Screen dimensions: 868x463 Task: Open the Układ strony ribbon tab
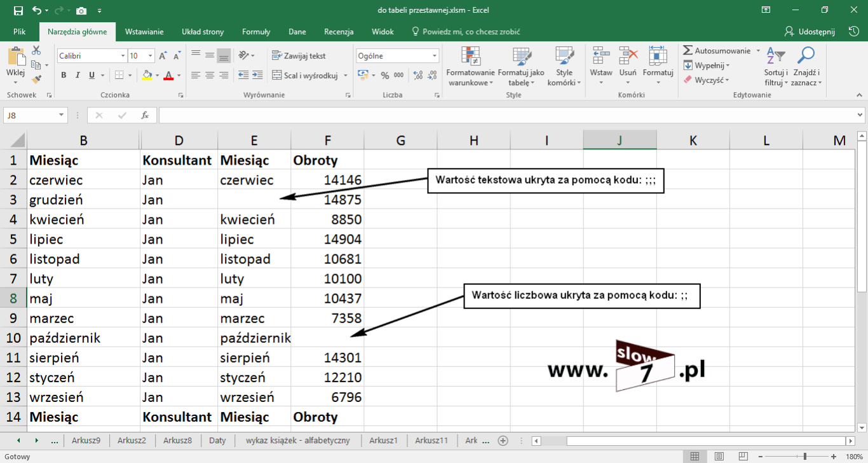(x=203, y=32)
